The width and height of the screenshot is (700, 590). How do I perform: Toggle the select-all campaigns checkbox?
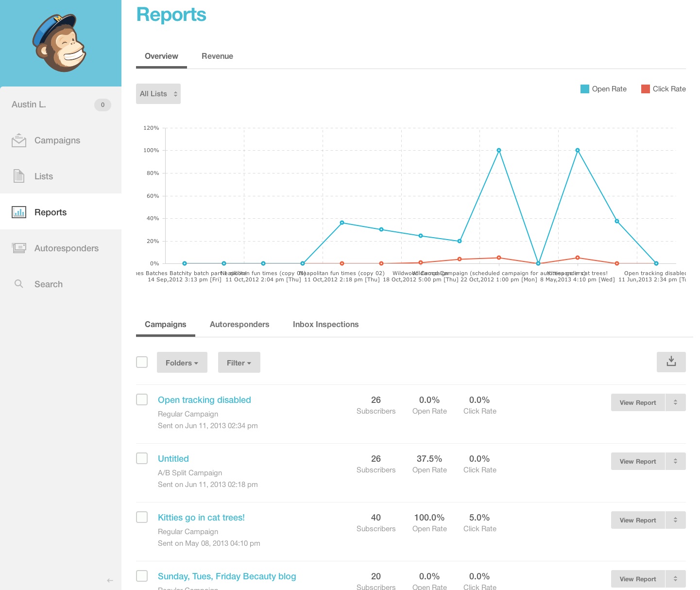[142, 362]
